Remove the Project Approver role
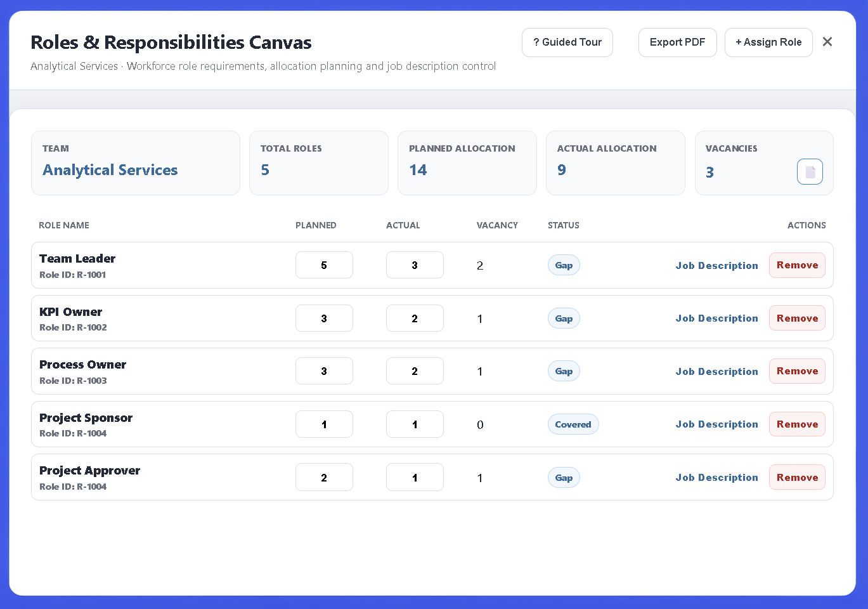 797,478
